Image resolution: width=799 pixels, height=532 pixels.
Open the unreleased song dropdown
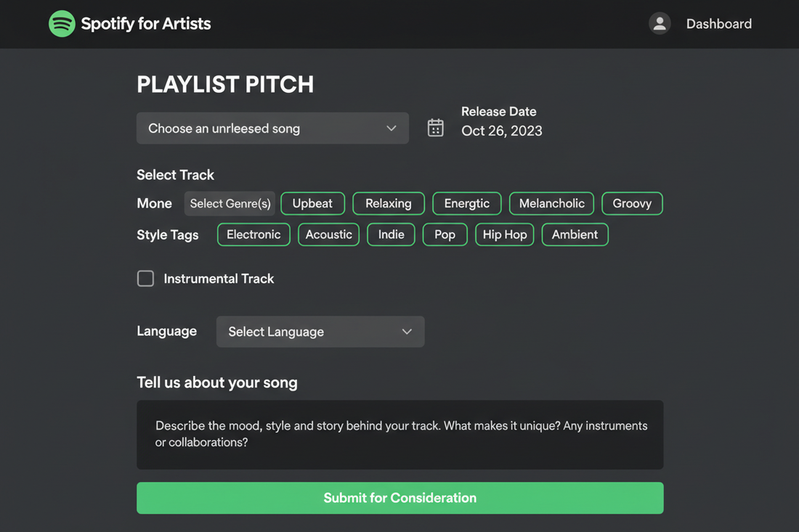(272, 128)
